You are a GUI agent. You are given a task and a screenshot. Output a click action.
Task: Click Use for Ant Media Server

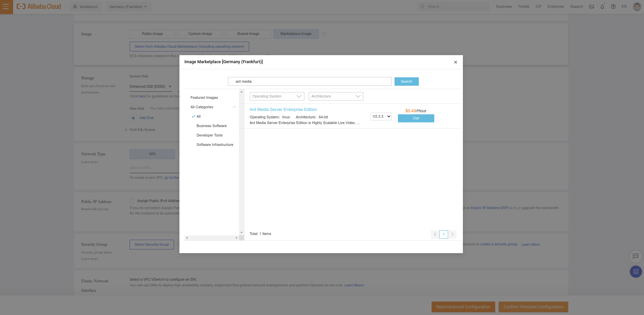coord(416,118)
